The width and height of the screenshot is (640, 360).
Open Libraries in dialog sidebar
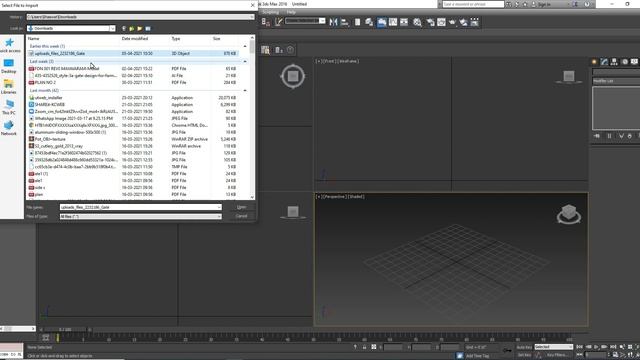(x=9, y=87)
